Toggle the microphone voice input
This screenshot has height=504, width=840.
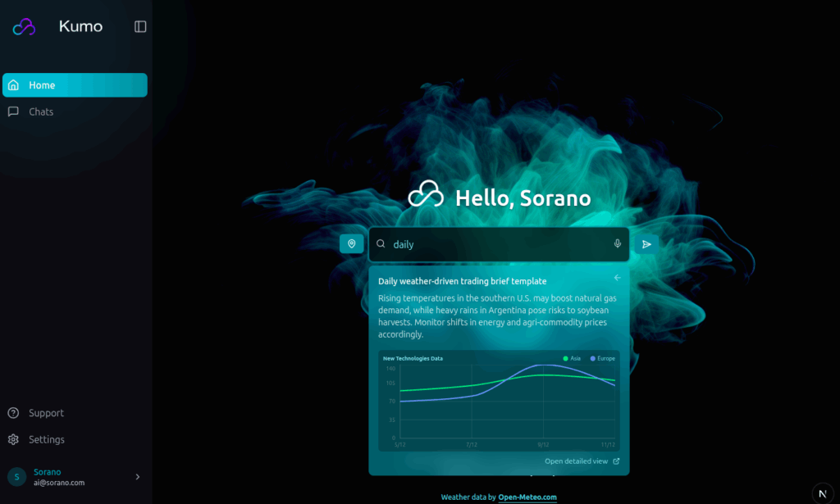(616, 244)
